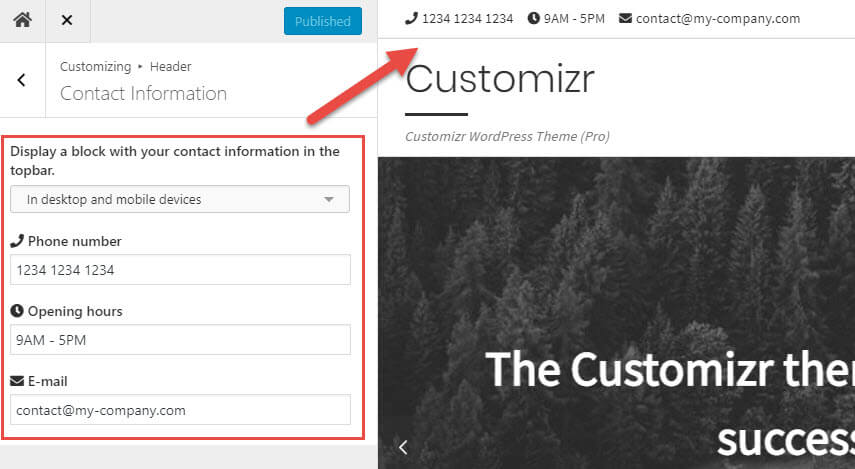Click the phone icon in the preview topbar
The width and height of the screenshot is (855, 469).
coord(411,19)
